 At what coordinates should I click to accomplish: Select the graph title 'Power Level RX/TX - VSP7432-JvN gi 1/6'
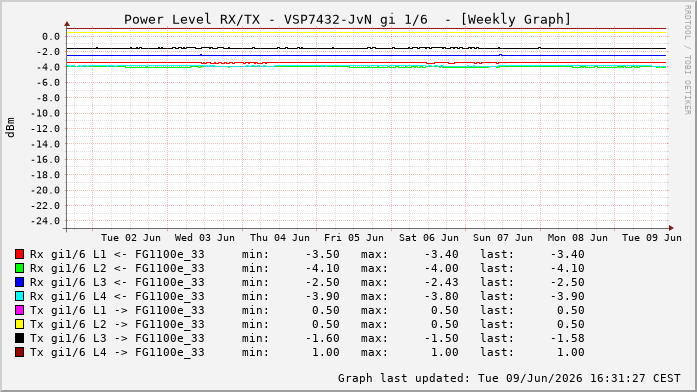coord(276,20)
